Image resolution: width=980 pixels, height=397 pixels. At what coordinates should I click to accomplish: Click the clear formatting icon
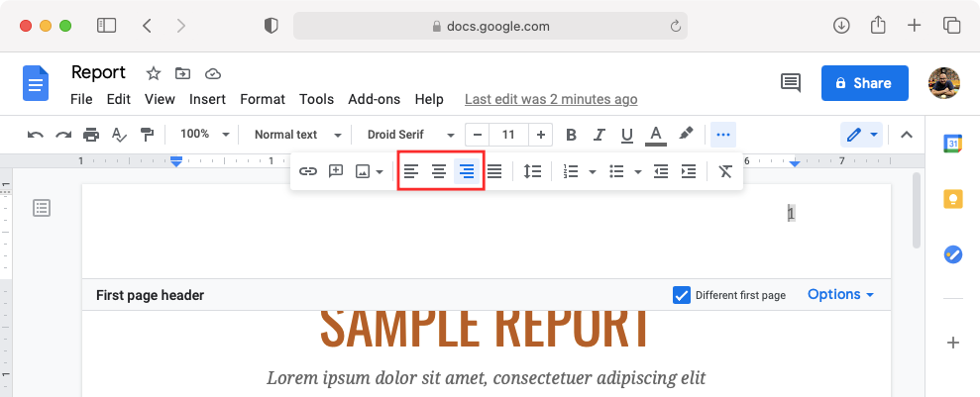725,171
